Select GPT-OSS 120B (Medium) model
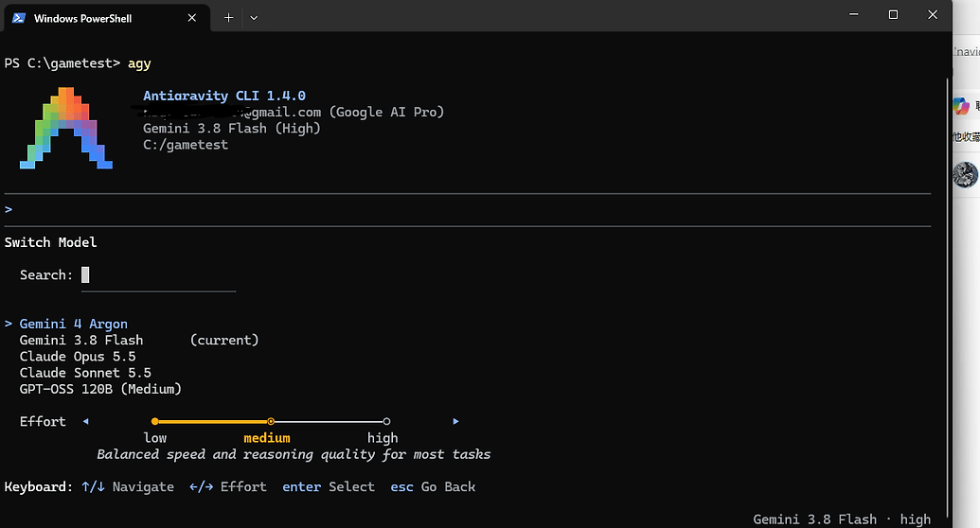This screenshot has width=980, height=528. coord(100,389)
